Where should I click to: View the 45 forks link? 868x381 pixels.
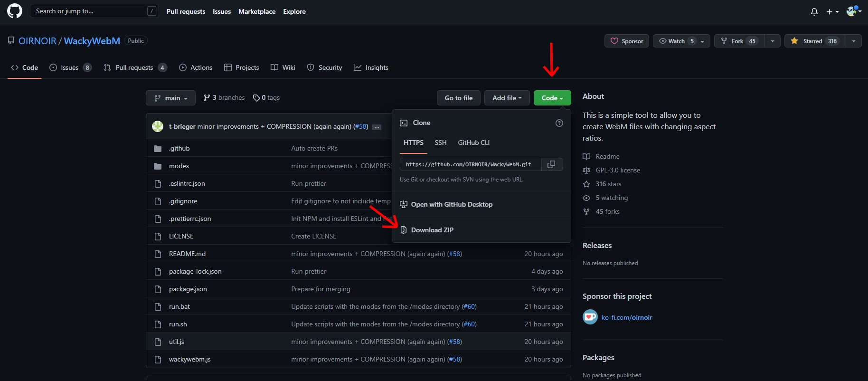coord(601,211)
